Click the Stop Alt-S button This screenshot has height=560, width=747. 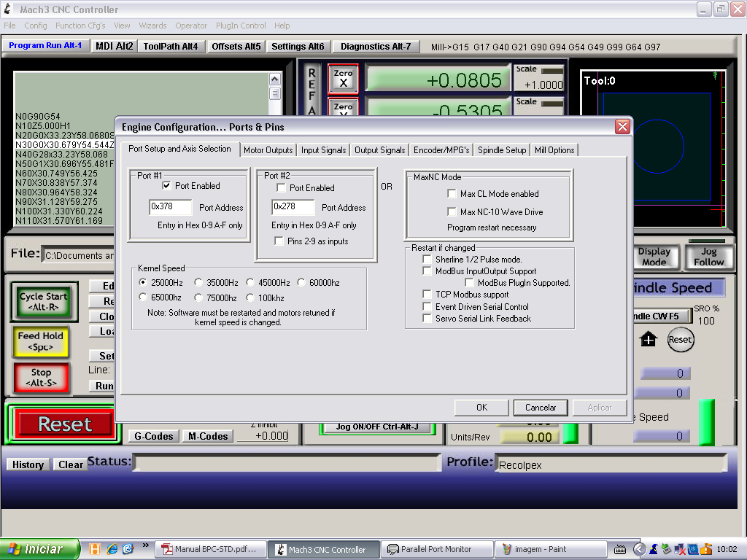point(41,377)
